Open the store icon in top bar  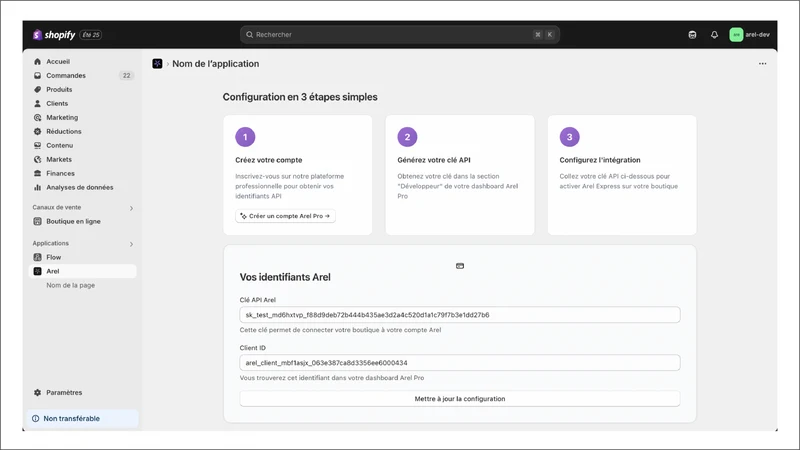(692, 35)
